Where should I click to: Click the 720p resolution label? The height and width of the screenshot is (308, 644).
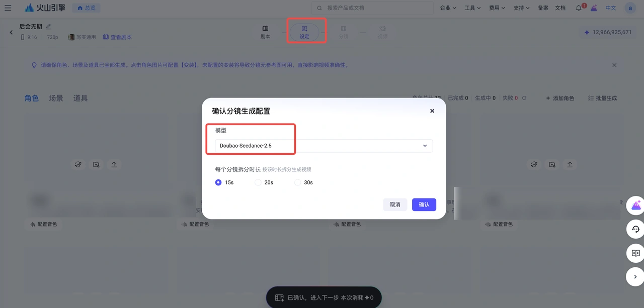[x=52, y=37]
